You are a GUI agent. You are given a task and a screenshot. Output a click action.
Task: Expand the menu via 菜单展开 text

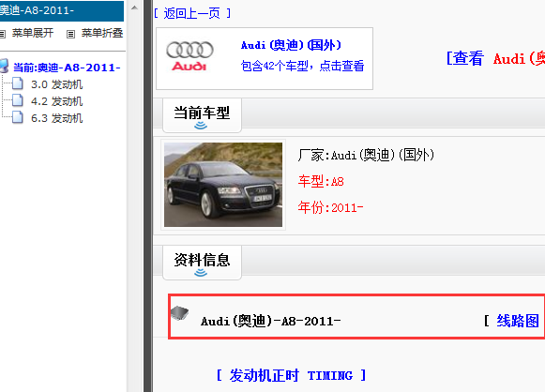[33, 33]
